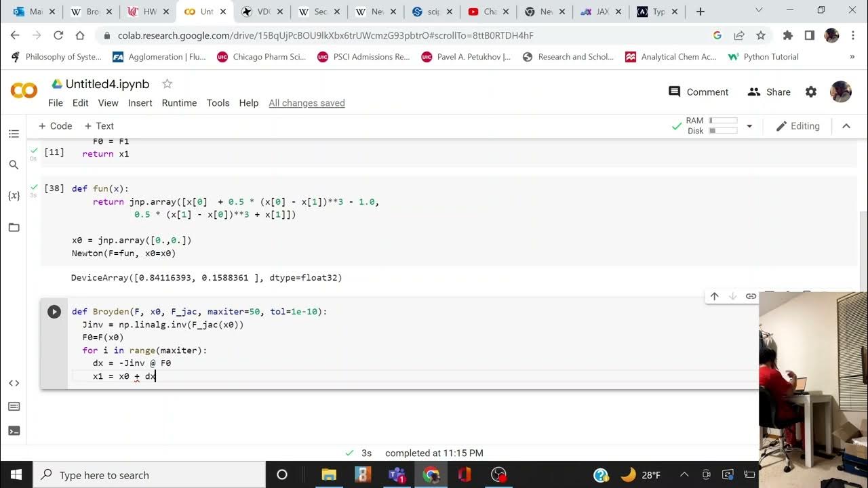Viewport: 868px width, 488px height.
Task: Open the find and replace search icon
Action: [x=14, y=165]
